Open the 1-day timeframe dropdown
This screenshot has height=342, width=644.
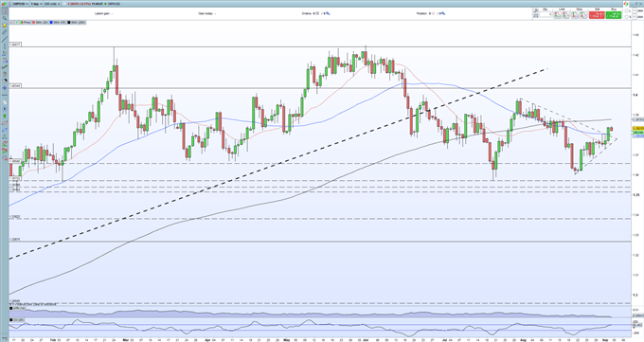(36, 4)
